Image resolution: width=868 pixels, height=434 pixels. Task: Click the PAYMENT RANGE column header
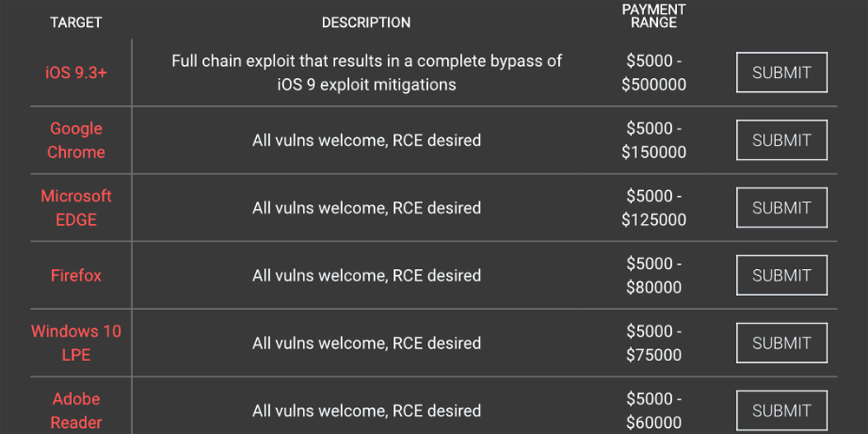coord(654,16)
